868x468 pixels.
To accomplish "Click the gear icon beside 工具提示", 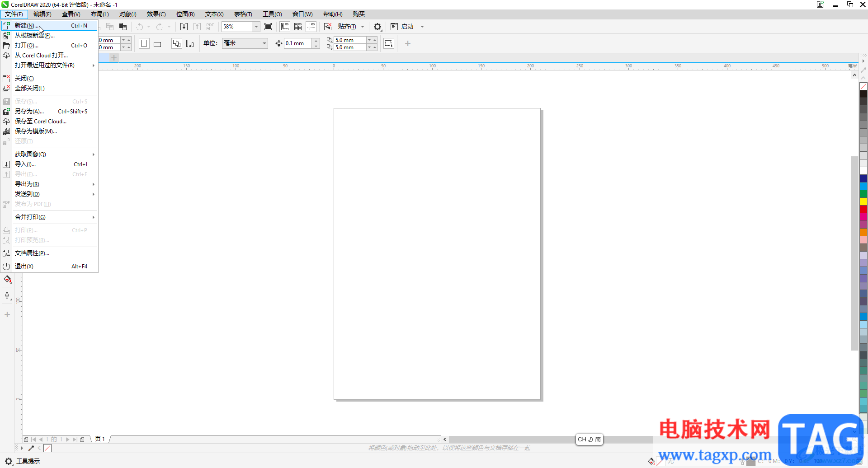I will click(x=9, y=461).
